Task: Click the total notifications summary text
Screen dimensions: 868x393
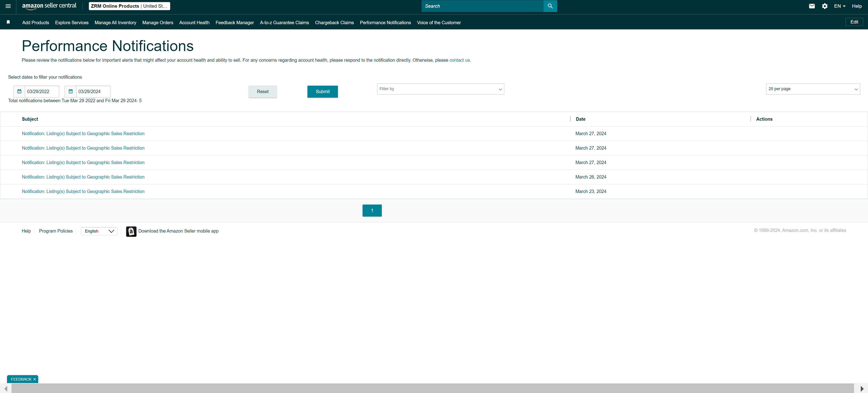Action: tap(75, 101)
